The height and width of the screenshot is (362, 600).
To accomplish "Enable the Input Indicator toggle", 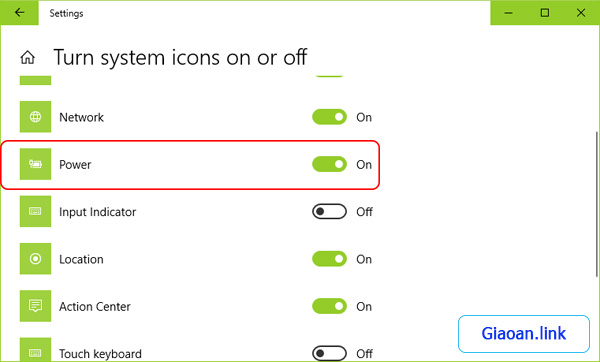I will pos(329,212).
